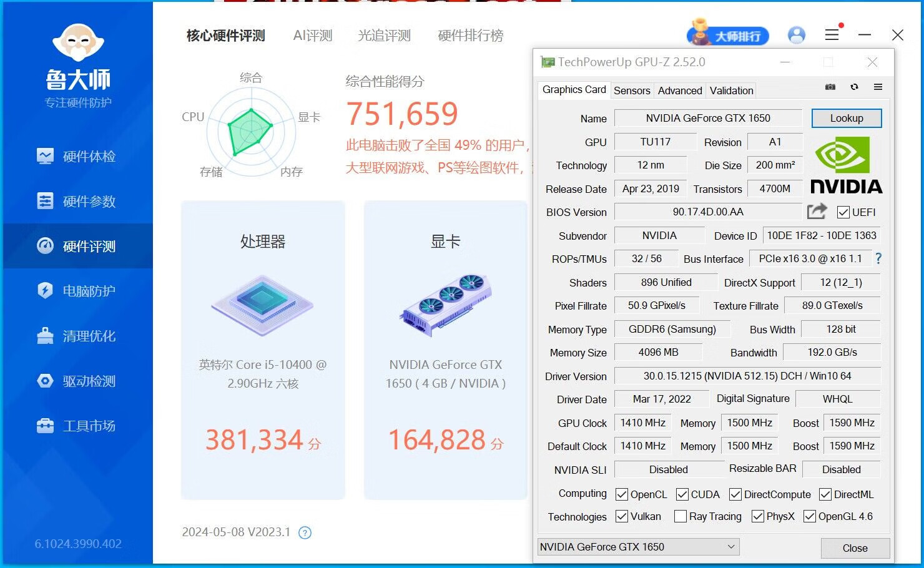Select the Graphics Card tab
This screenshot has width=924, height=568.
574,90
